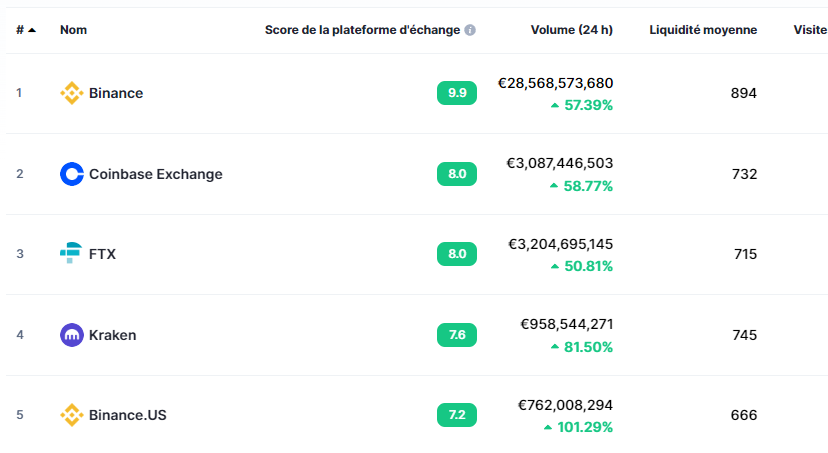Sort by Volume (24 h) header
The image size is (828, 453).
pyautogui.click(x=571, y=30)
